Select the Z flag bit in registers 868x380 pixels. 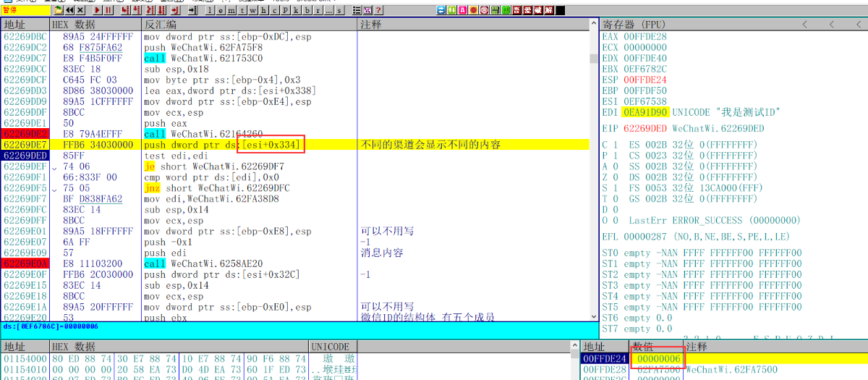614,177
